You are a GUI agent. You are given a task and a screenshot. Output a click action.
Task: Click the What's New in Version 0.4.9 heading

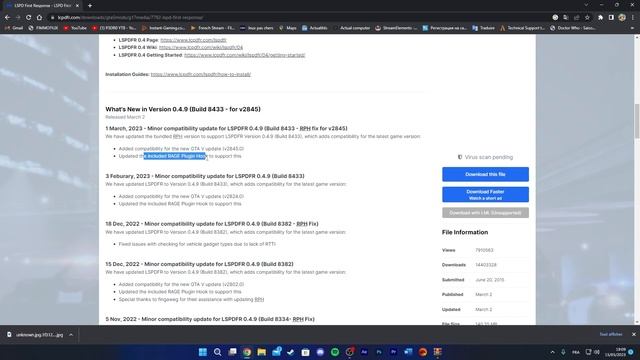tap(183, 109)
